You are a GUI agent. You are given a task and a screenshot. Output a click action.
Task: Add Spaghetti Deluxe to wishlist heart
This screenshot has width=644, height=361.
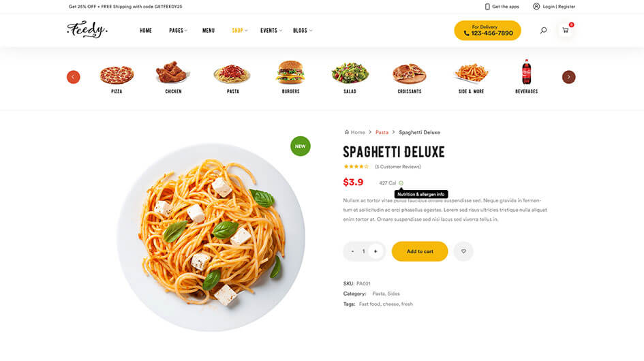(463, 251)
